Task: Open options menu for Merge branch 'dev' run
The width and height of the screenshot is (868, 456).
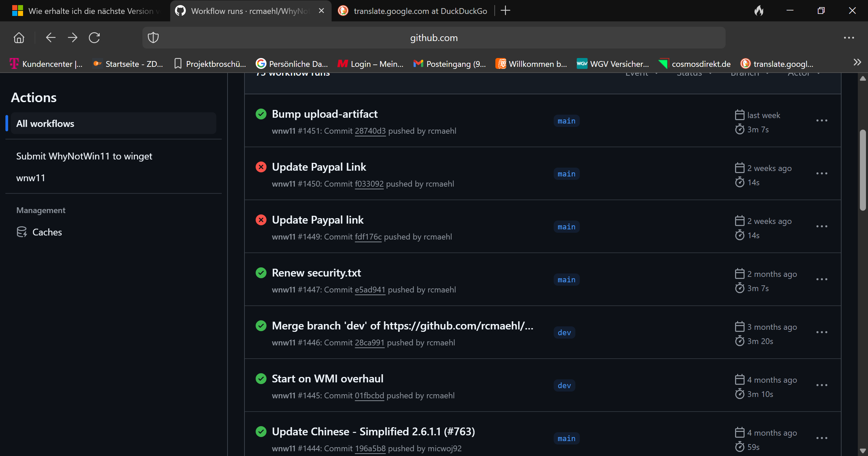Action: (x=822, y=332)
